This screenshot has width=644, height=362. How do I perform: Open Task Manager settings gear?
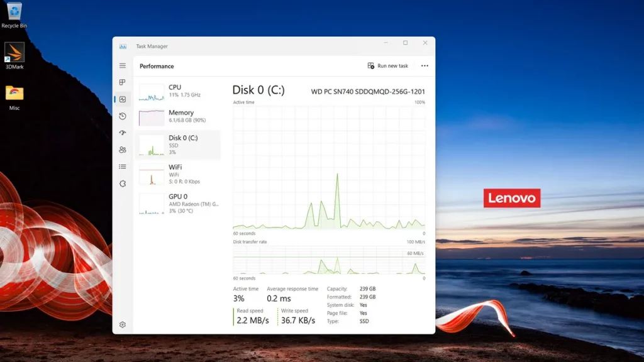[x=123, y=325]
